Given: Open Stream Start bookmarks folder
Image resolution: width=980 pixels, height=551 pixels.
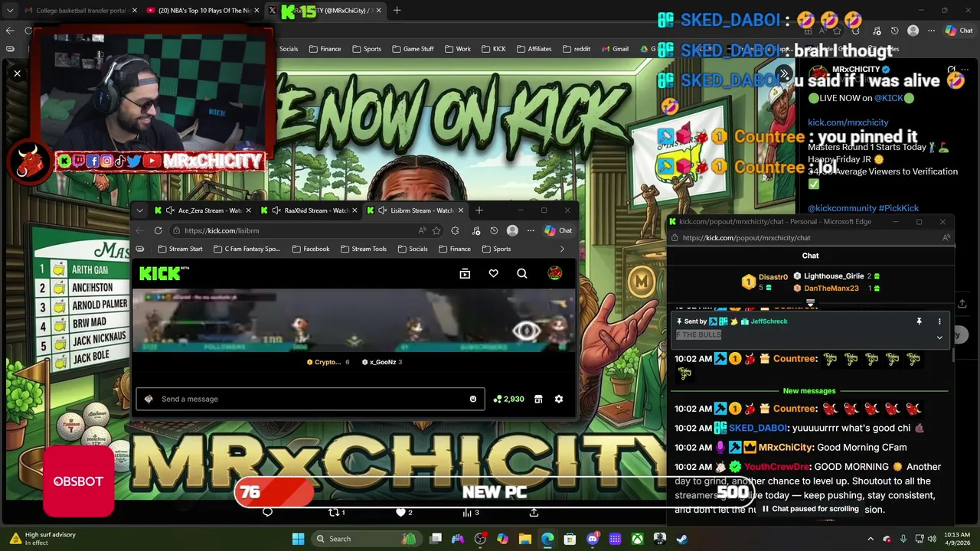Looking at the screenshot, I should pos(180,249).
